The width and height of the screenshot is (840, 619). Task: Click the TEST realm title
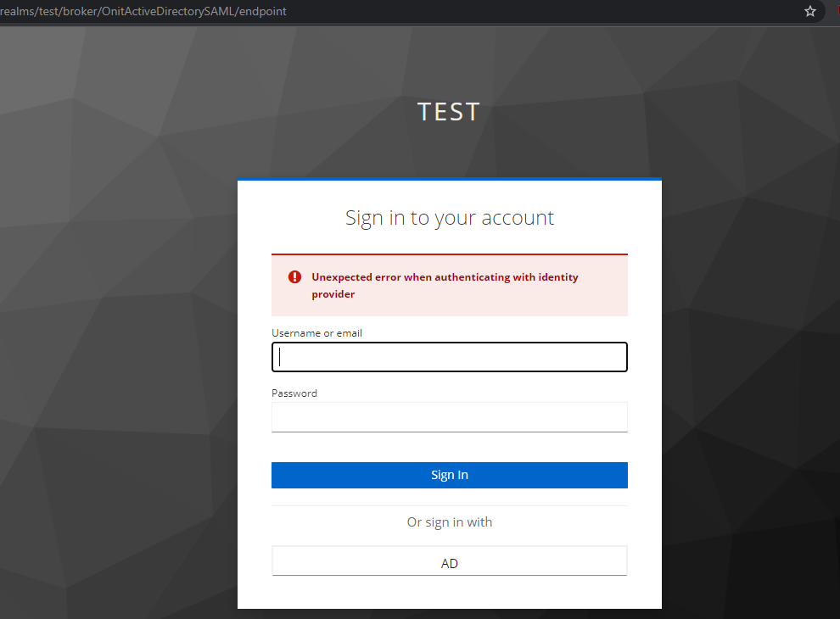(x=448, y=111)
